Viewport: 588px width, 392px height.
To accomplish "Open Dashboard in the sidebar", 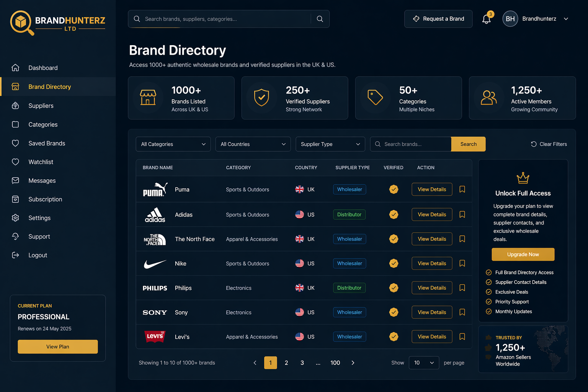I will 58,68.
